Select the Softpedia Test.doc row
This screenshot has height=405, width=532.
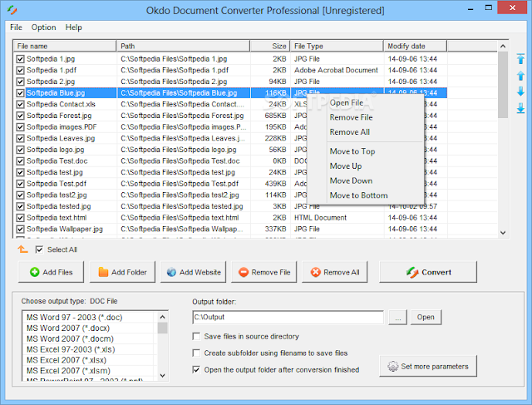231,161
